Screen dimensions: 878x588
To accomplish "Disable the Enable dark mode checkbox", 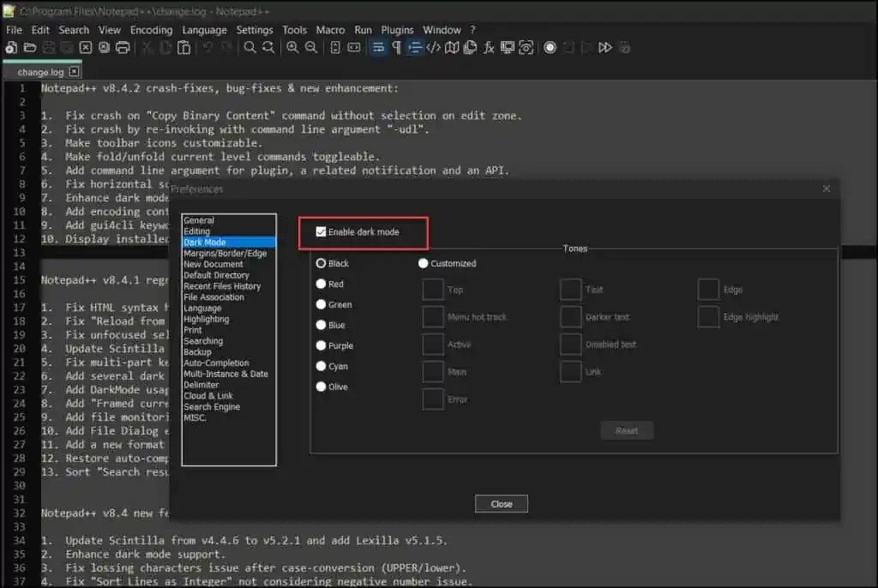I will 322,230.
